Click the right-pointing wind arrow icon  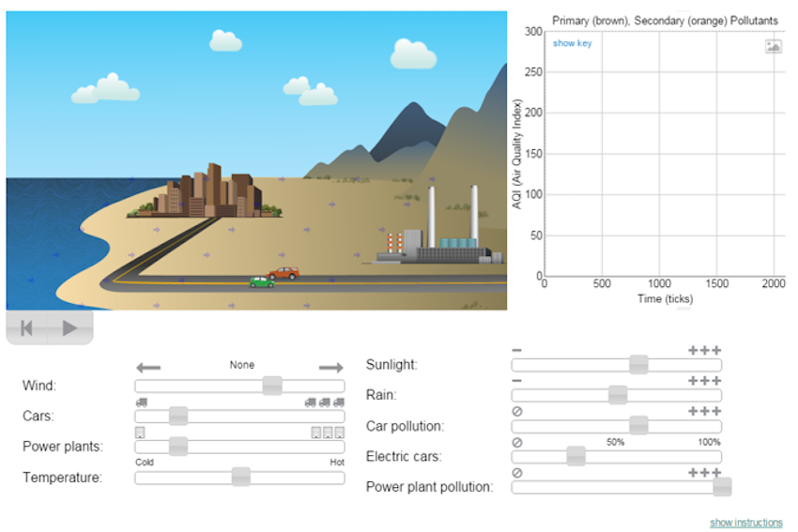[x=330, y=368]
